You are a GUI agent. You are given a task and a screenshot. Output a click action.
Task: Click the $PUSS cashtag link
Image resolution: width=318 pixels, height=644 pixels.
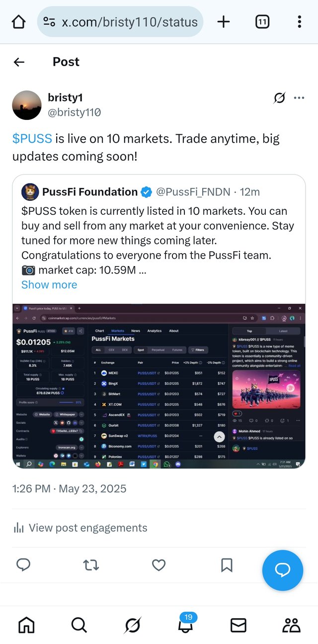pos(32,139)
